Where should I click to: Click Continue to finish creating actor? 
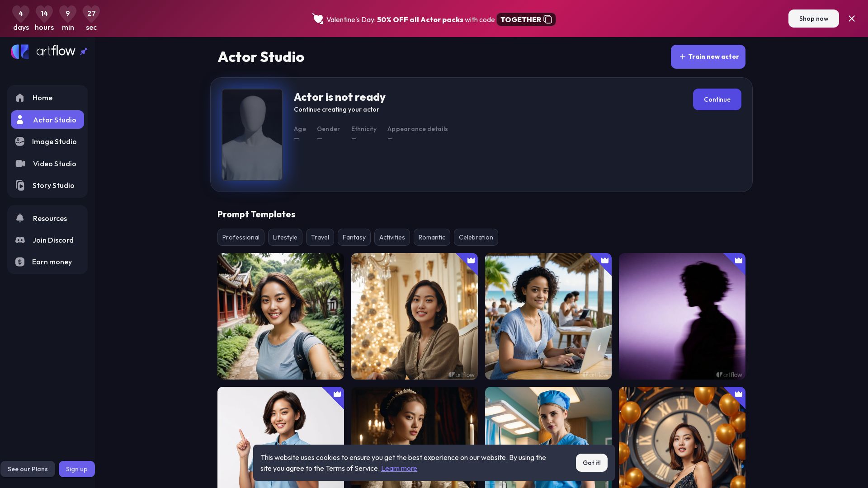pos(717,99)
